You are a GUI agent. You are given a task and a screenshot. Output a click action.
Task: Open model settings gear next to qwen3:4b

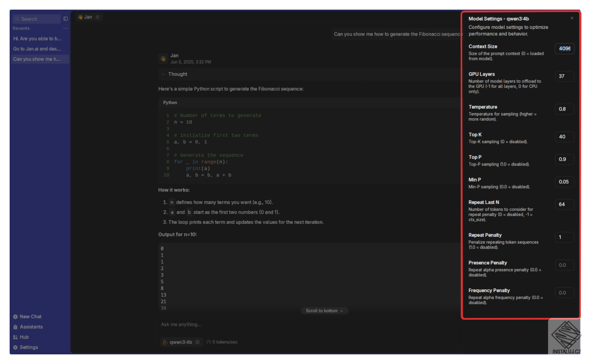(198, 342)
